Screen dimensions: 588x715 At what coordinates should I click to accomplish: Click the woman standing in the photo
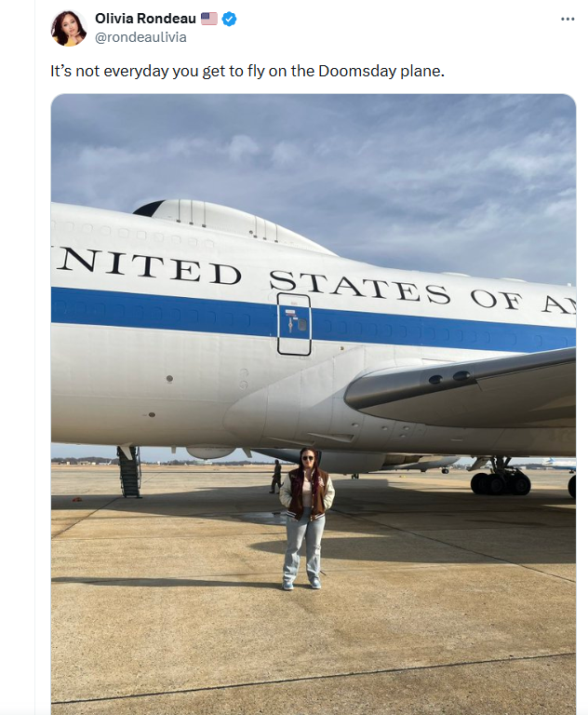[306, 517]
